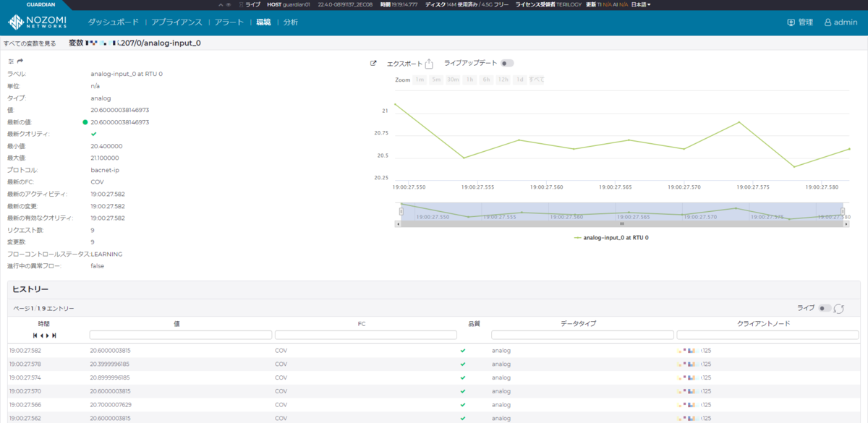Click client node link in 19:00:27.570 row
The image size is (868, 423).
[694, 391]
